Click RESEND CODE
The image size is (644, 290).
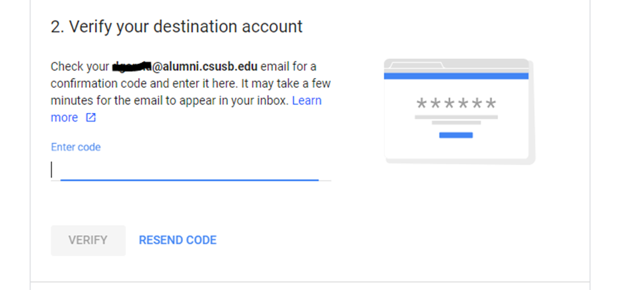178,240
